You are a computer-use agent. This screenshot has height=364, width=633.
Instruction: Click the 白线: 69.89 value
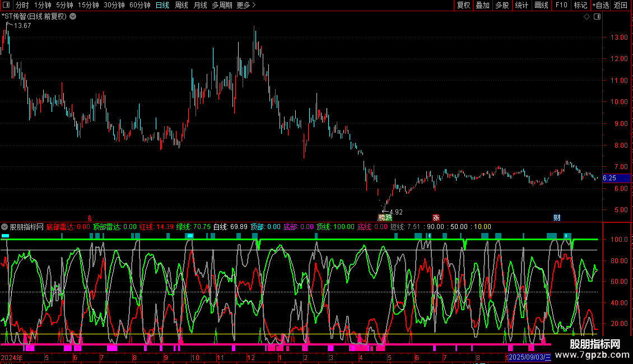coord(230,227)
